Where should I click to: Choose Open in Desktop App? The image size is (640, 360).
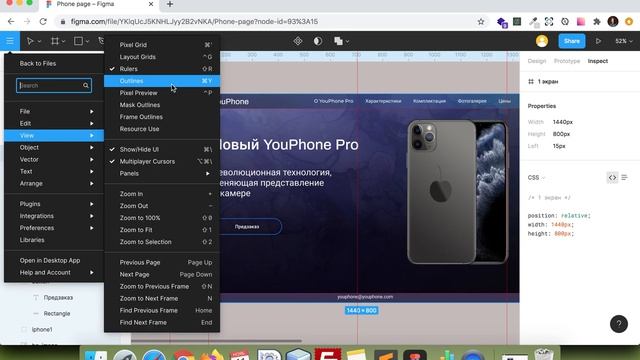coord(54,260)
